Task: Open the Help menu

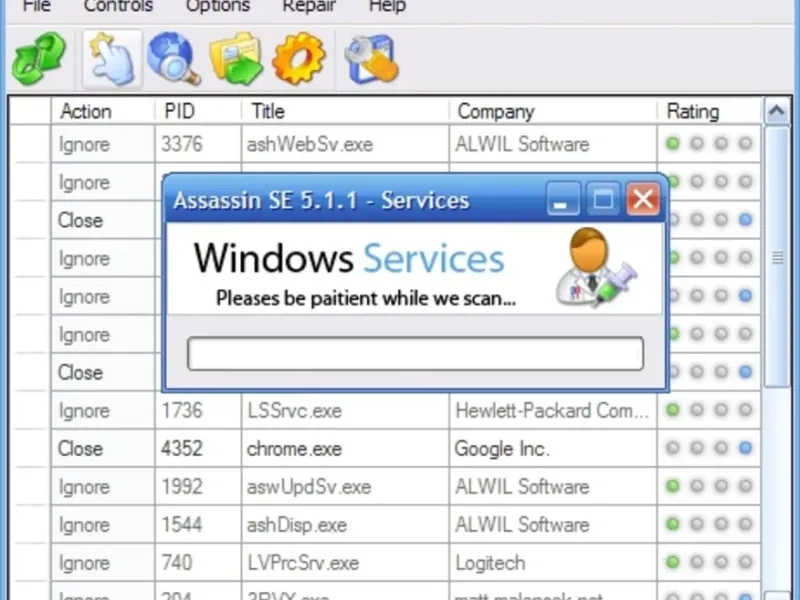Action: [x=387, y=6]
